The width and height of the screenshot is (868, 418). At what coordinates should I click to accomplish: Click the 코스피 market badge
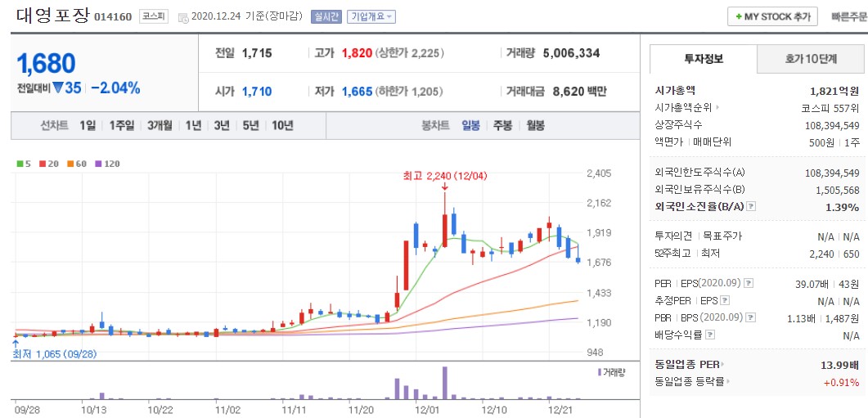click(153, 16)
